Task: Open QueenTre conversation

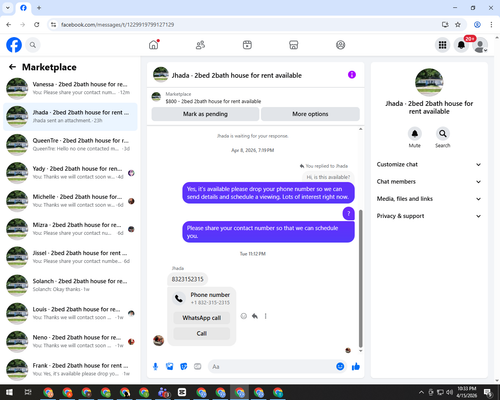Action: (70, 145)
